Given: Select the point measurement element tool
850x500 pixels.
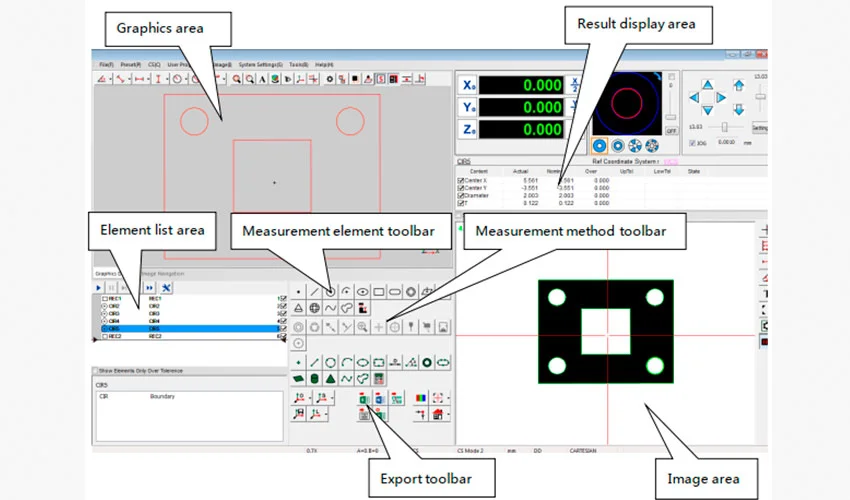Looking at the screenshot, I should tap(299, 291).
